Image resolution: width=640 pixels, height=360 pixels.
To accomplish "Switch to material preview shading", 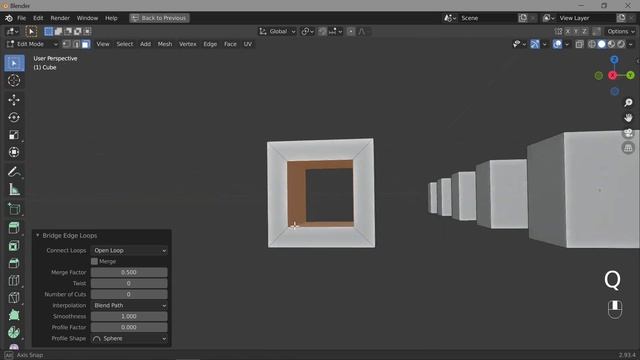I will click(x=611, y=44).
